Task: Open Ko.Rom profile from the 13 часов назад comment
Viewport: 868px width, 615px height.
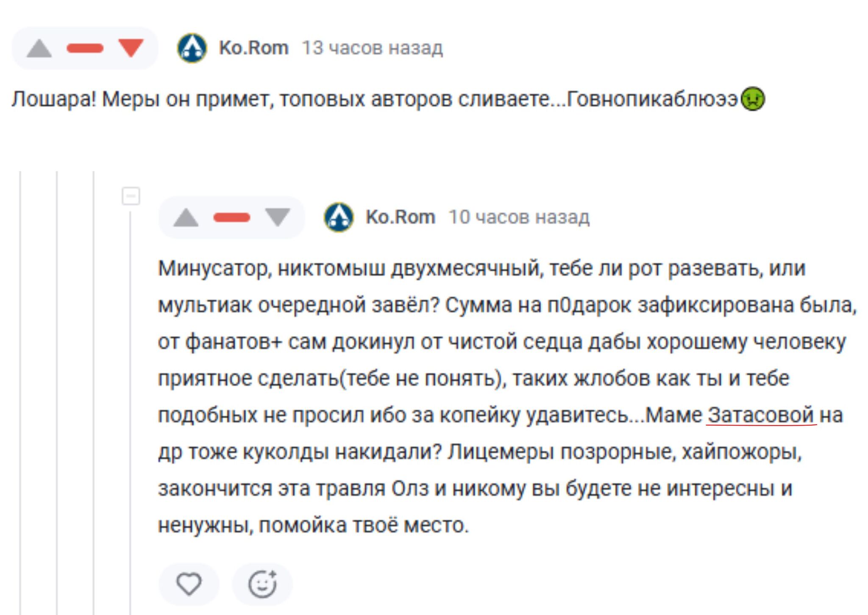Action: 253,48
